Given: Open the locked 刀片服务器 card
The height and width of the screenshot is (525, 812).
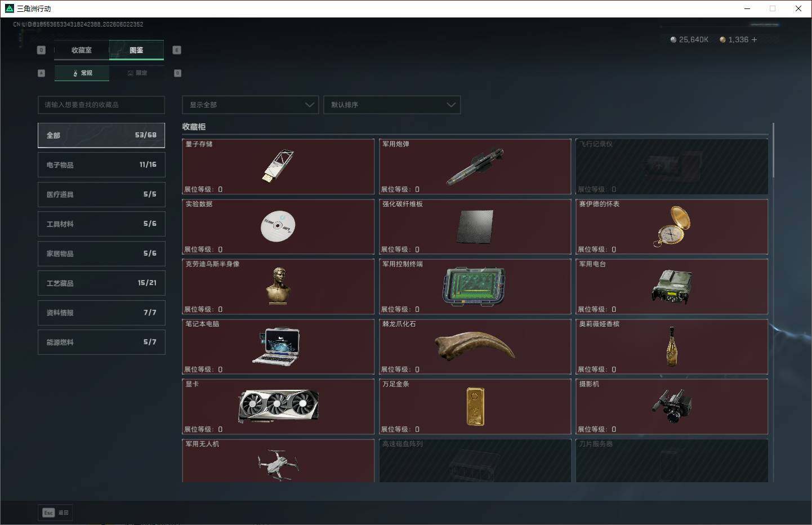Looking at the screenshot, I should 672,461.
